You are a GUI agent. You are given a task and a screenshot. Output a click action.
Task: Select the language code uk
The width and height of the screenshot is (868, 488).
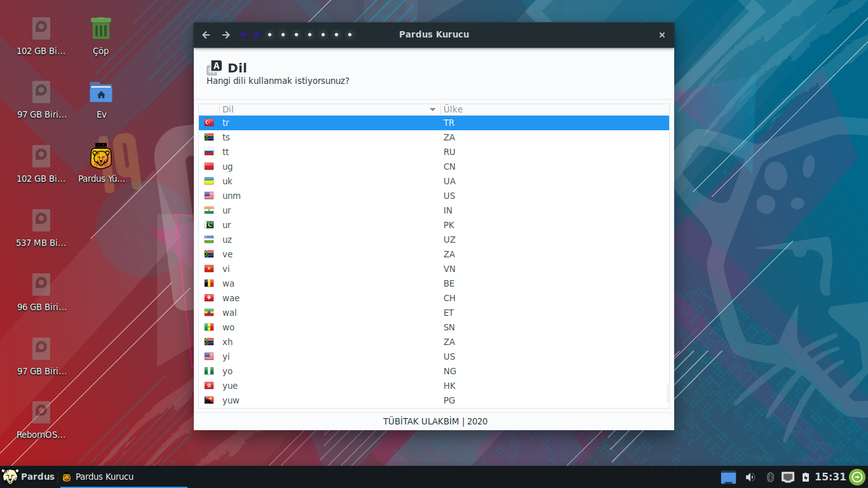[227, 181]
